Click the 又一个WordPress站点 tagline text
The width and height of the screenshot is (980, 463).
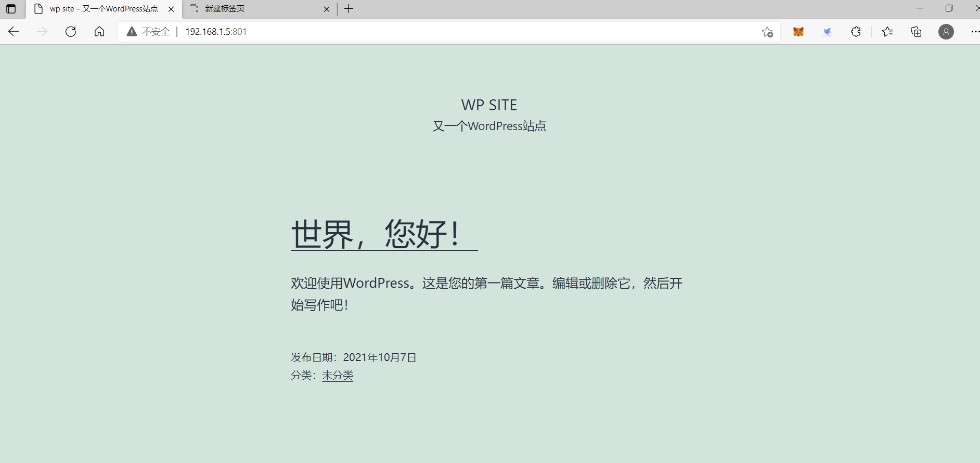pos(489,126)
